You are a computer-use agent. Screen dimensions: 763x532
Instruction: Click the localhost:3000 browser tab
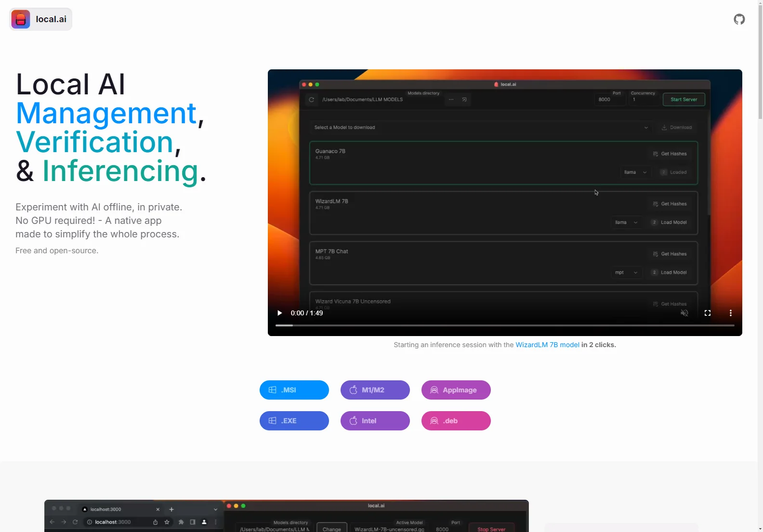coord(121,509)
